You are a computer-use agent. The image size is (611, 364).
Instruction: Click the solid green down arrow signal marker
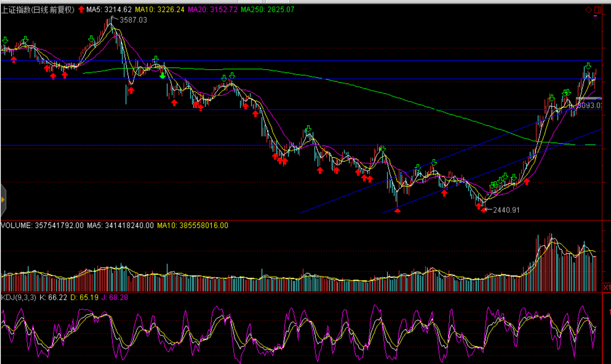163,75
